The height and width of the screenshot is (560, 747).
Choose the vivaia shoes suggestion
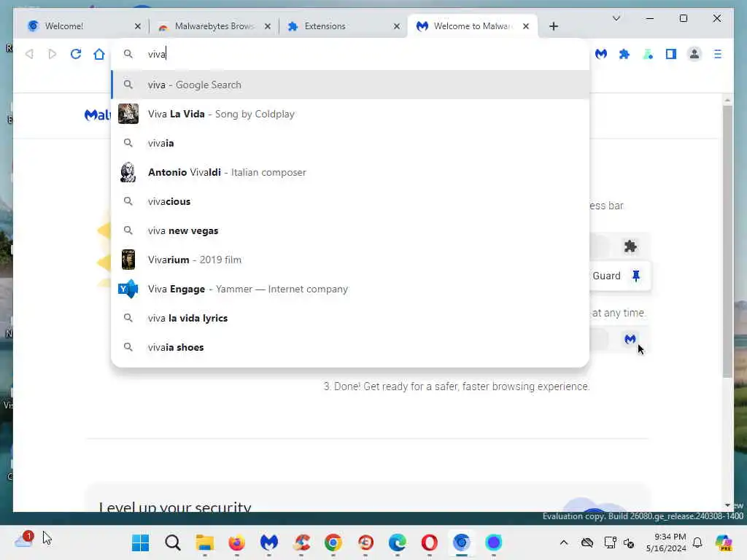point(350,347)
